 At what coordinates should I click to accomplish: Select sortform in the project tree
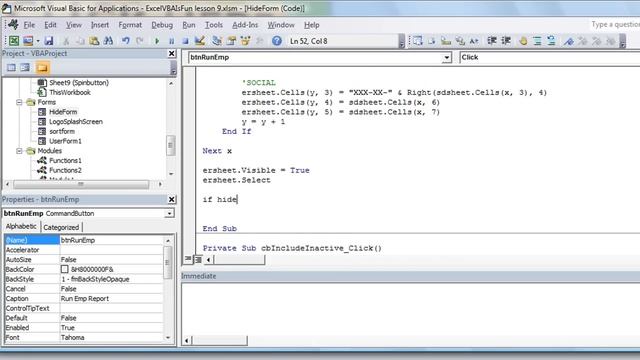coord(62,131)
